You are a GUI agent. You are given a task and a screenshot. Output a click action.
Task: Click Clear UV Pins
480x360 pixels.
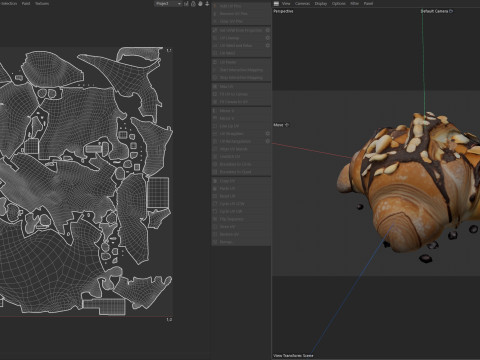pos(241,21)
